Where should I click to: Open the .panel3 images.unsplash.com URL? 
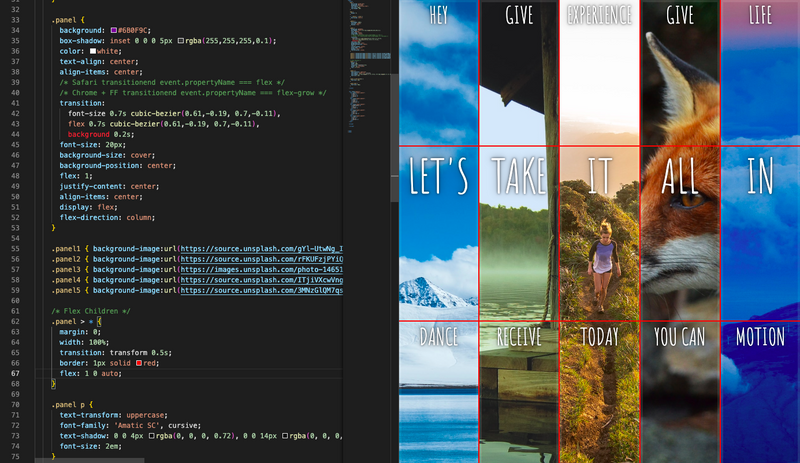(x=260, y=270)
